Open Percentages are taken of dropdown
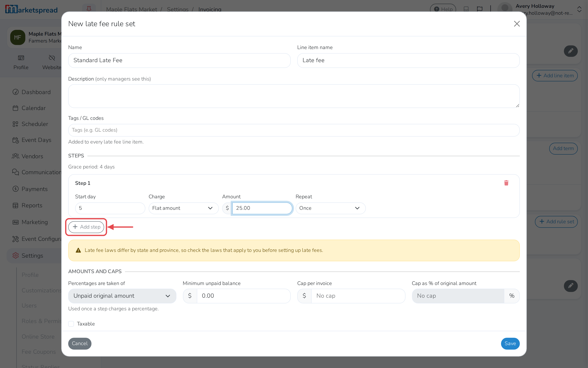 [x=122, y=296]
